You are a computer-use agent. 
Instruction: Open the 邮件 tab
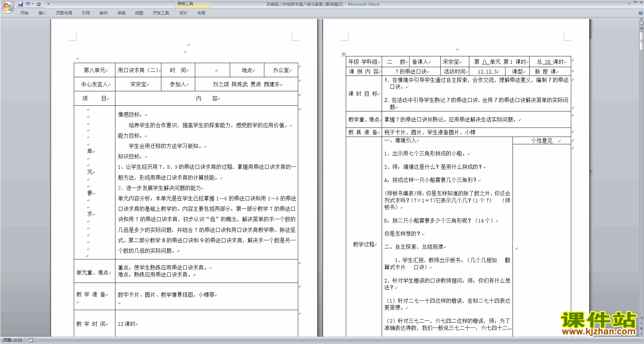click(x=104, y=13)
